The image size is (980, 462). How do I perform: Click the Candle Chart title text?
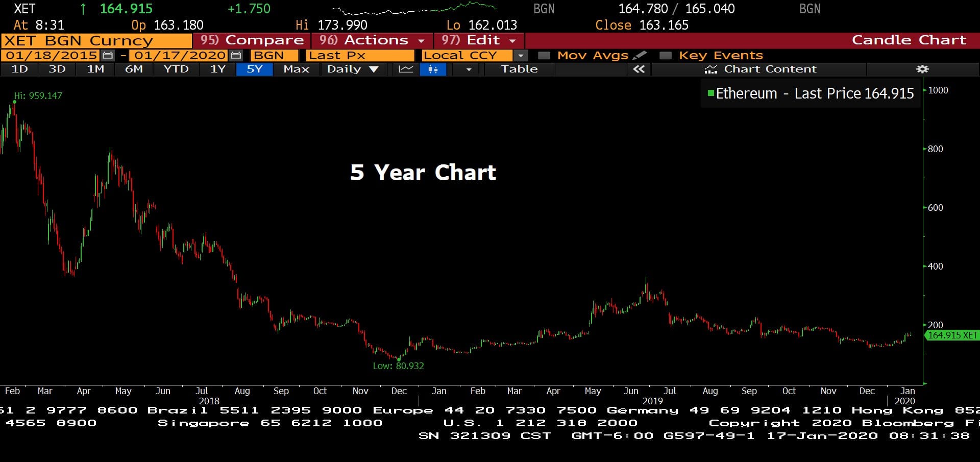click(909, 40)
